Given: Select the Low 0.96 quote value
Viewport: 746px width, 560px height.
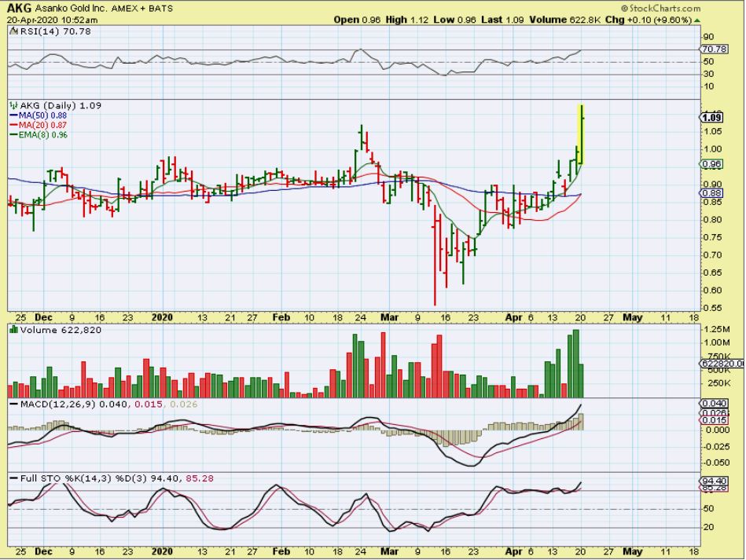Looking at the screenshot, I should click(455, 20).
